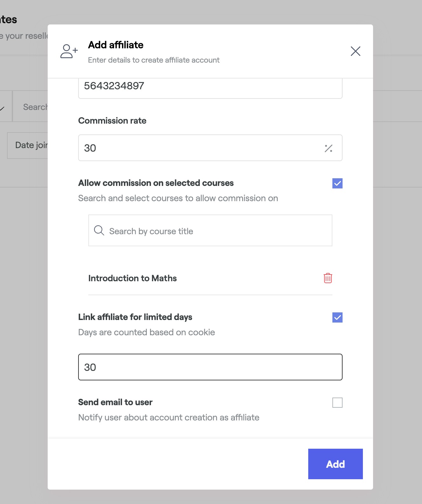Viewport: 422px width, 504px height.
Task: Click the Allow commission on selected courses label
Action: coord(156,183)
